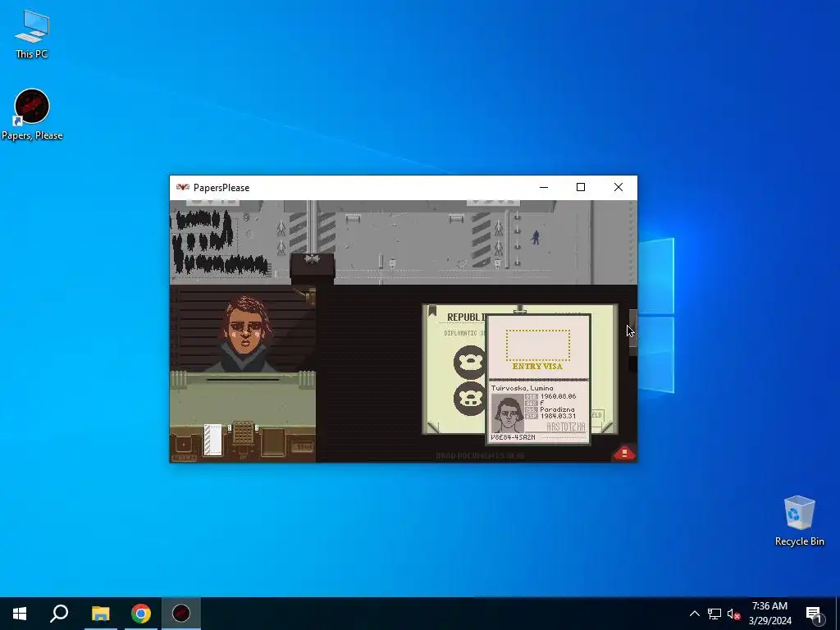
Task: Click the bookmark icon on the rulebook
Action: click(x=432, y=311)
